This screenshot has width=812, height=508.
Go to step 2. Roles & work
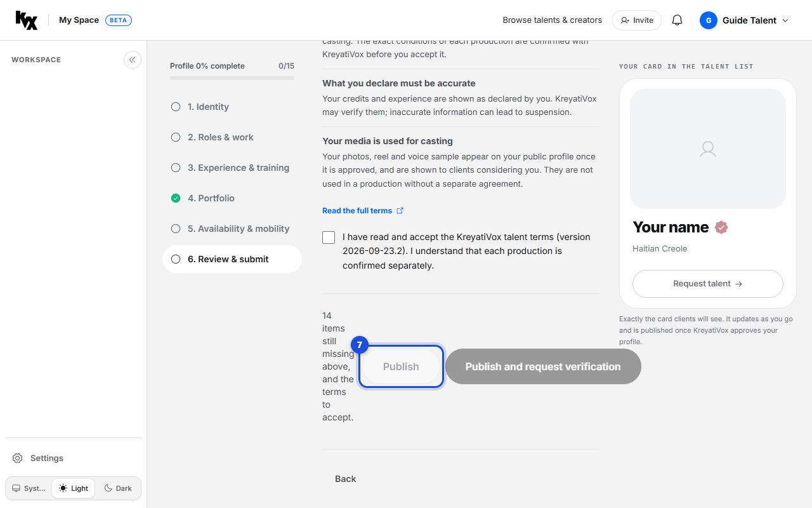(x=232, y=137)
